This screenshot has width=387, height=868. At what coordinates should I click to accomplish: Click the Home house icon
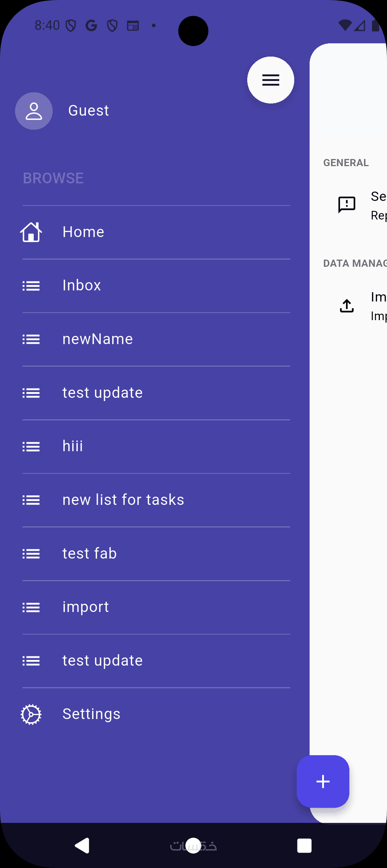(31, 232)
